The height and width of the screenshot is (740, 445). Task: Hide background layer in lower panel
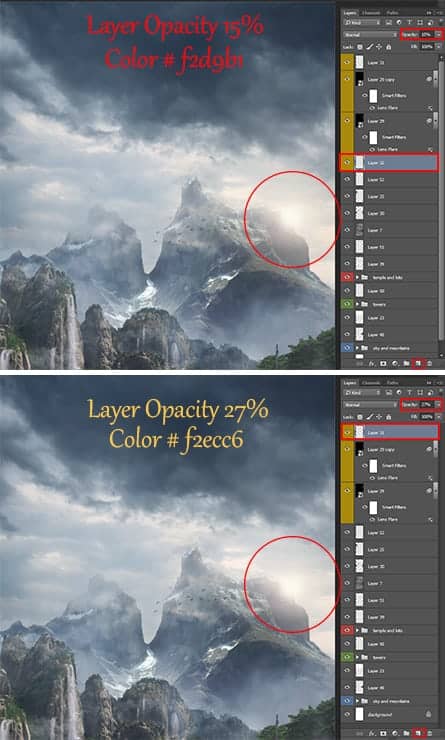348,714
